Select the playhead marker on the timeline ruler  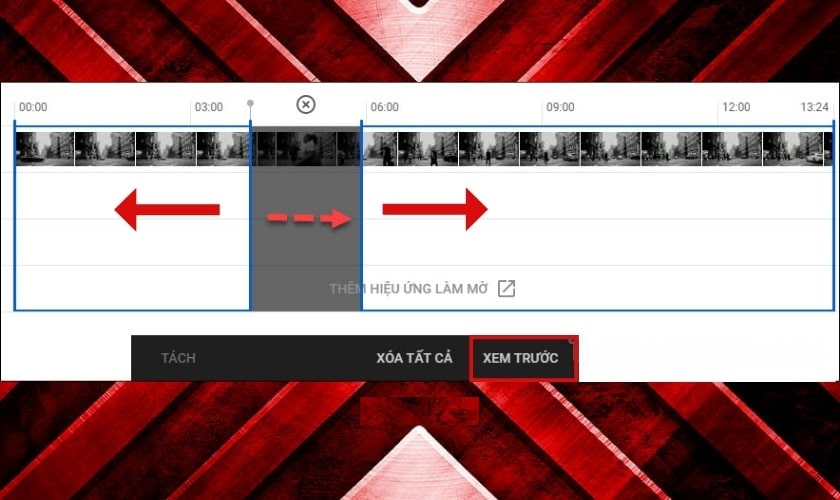pos(250,103)
